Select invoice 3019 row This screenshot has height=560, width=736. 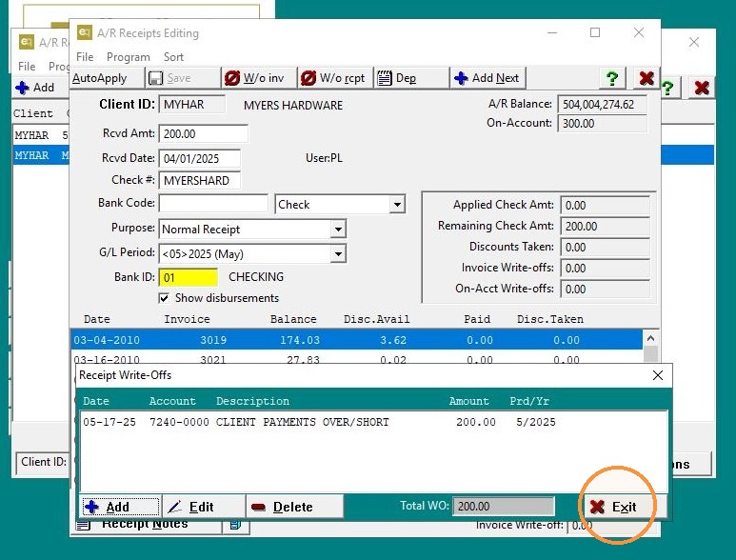click(x=356, y=340)
